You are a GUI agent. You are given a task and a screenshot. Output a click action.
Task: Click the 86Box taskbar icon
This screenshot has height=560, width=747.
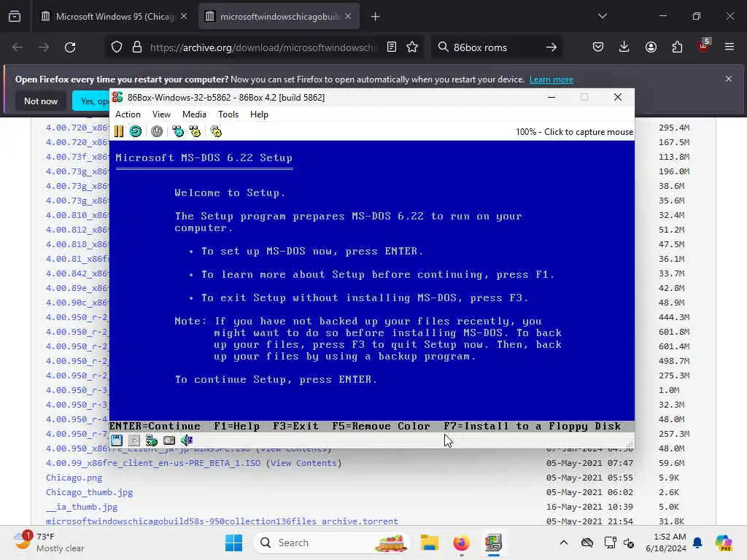[493, 542]
